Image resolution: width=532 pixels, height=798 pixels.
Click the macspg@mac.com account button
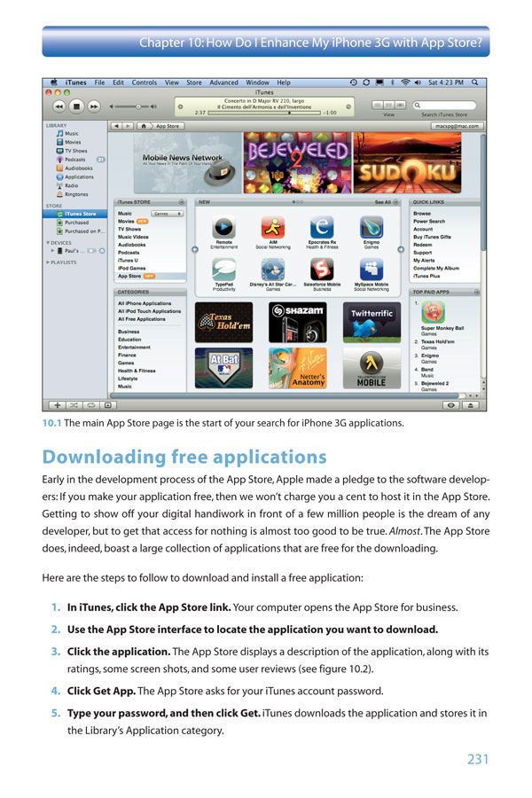pyautogui.click(x=457, y=126)
